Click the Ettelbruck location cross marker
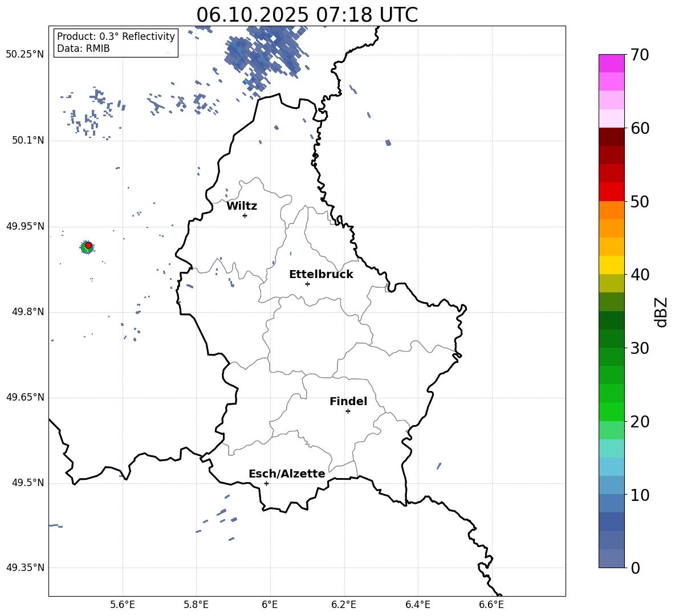 point(307,284)
